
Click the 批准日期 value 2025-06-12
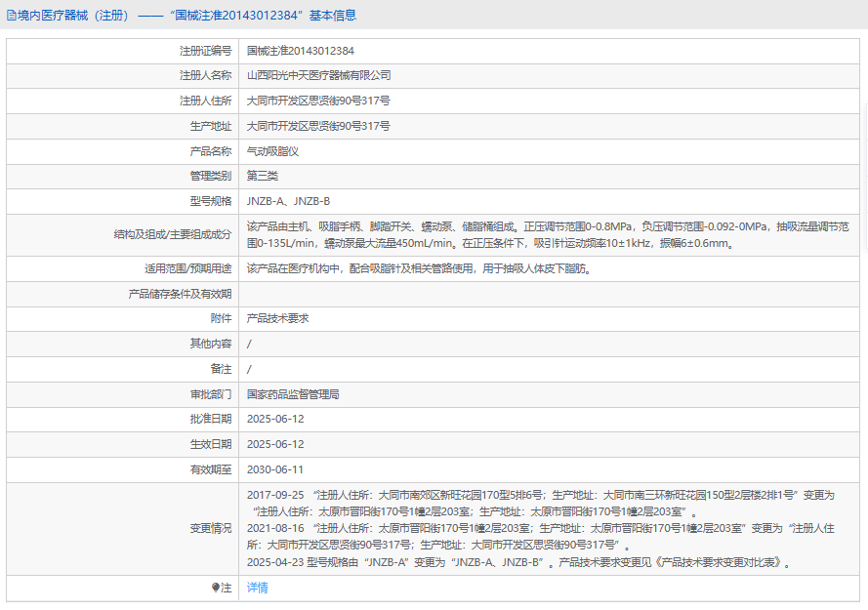[275, 419]
